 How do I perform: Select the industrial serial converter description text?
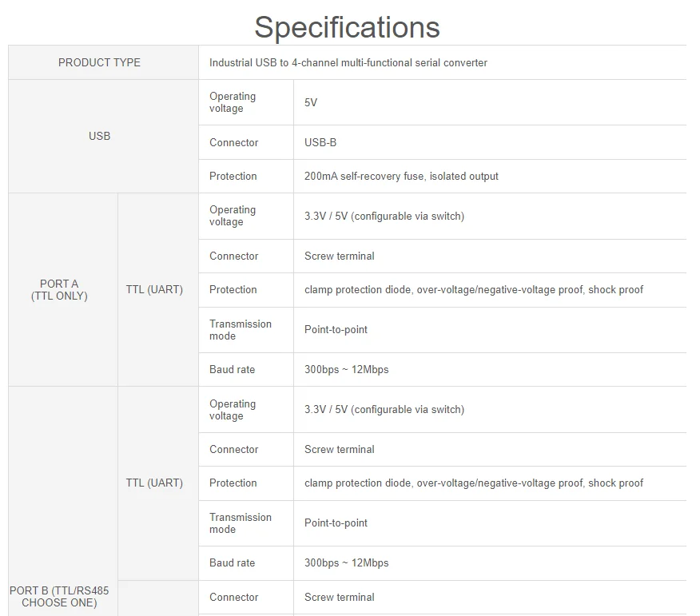point(348,62)
